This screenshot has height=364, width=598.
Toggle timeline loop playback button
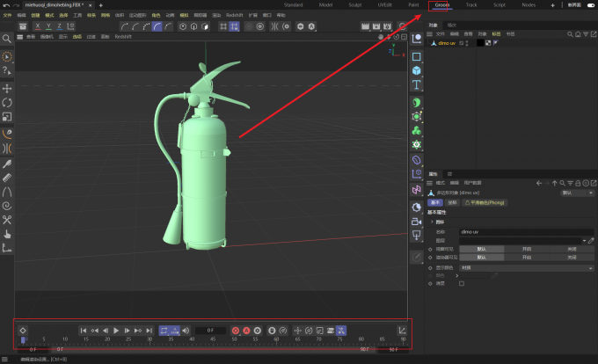[164, 331]
